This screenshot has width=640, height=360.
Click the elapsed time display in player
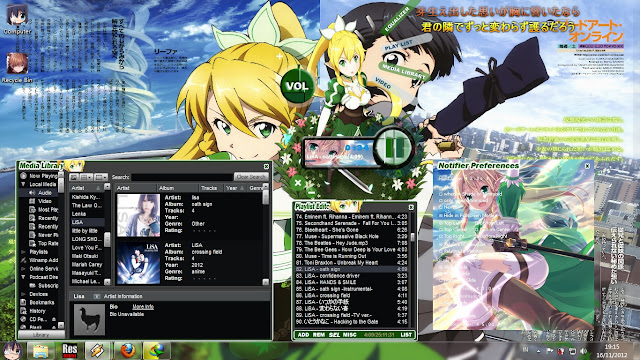coord(356,147)
